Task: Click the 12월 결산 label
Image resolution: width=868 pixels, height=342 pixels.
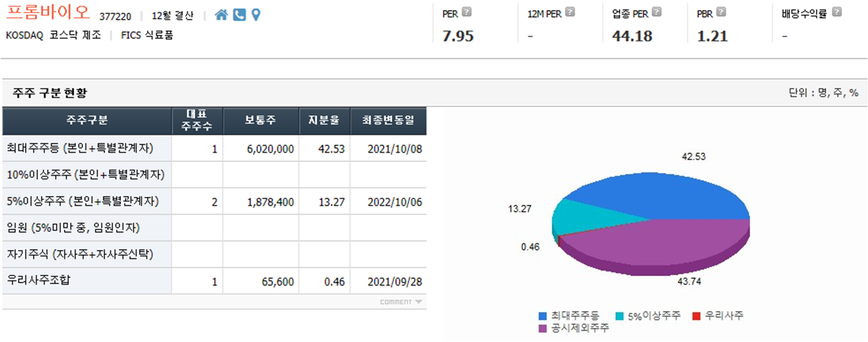Action: (x=172, y=16)
